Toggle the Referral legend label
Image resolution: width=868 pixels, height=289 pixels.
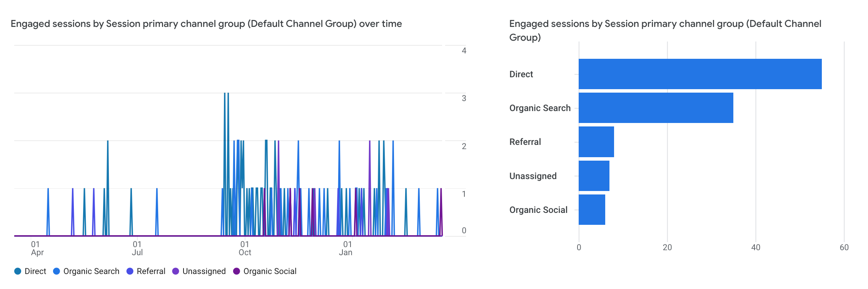(x=151, y=271)
